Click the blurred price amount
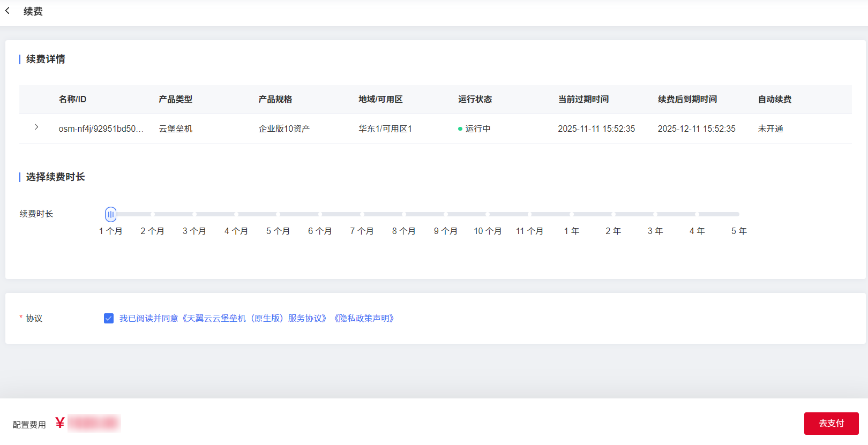 [94, 424]
